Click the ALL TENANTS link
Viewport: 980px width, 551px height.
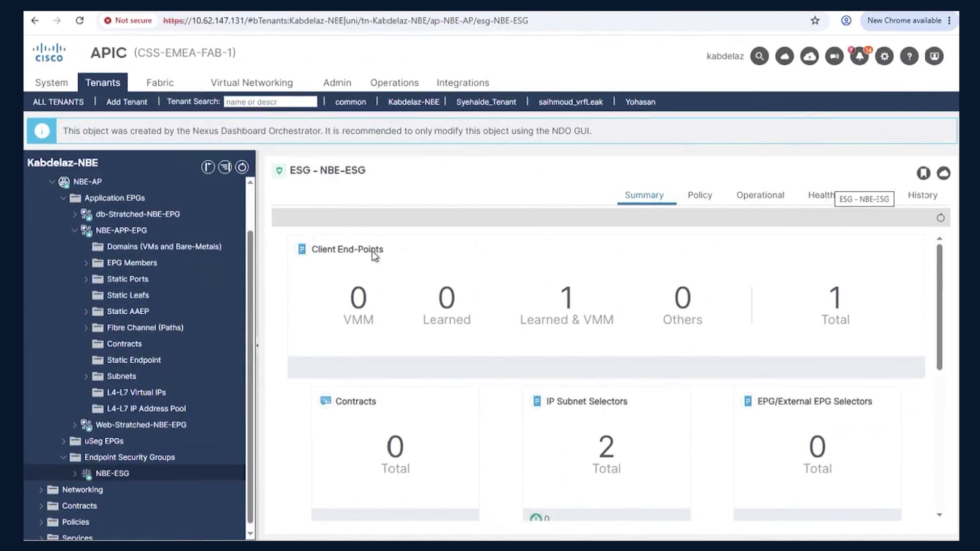click(x=58, y=102)
